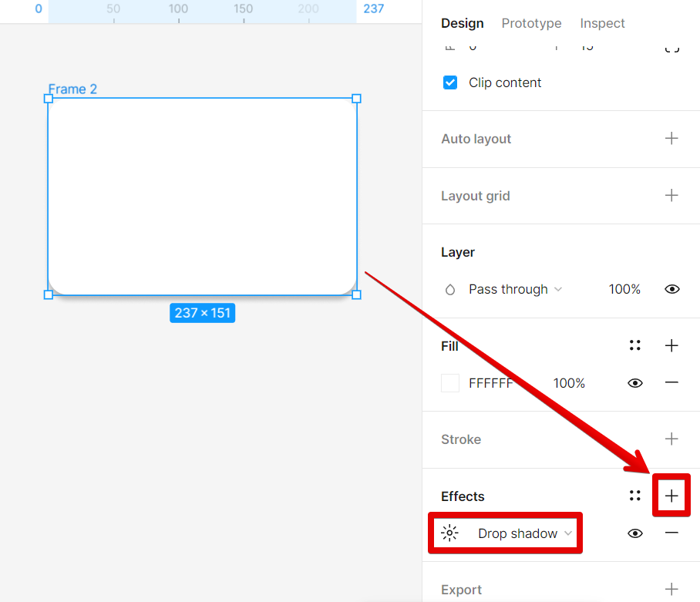Add a Layout grid
This screenshot has height=602, width=700.
click(671, 196)
